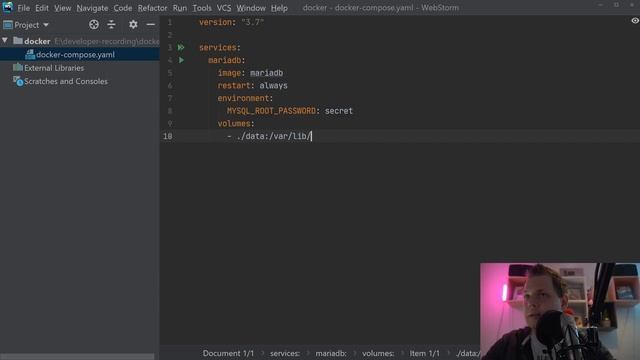Open the Window menu
Viewport: 640px width, 360px height.
[x=251, y=8]
